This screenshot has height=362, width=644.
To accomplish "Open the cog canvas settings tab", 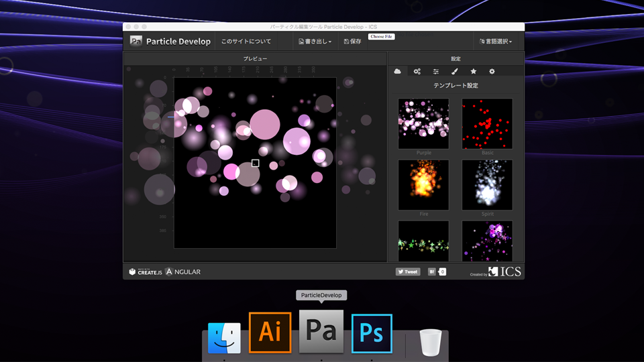I will click(x=492, y=71).
